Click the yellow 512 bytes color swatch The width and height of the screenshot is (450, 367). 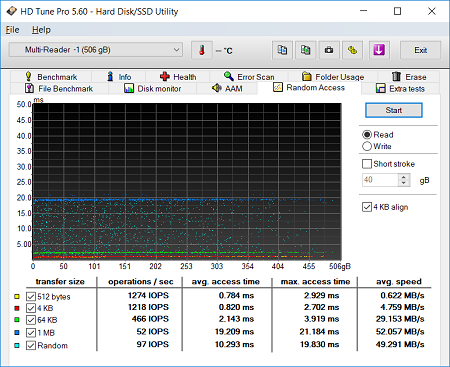(17, 296)
